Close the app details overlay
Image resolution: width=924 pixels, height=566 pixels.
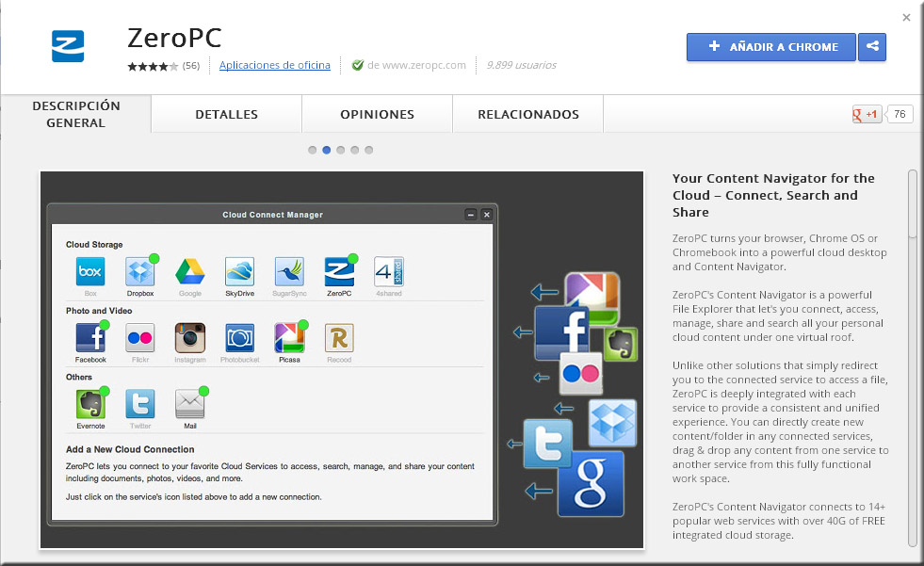[x=906, y=18]
